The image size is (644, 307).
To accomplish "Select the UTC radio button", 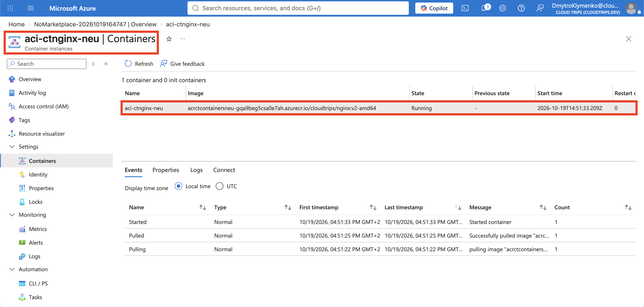I will point(219,186).
